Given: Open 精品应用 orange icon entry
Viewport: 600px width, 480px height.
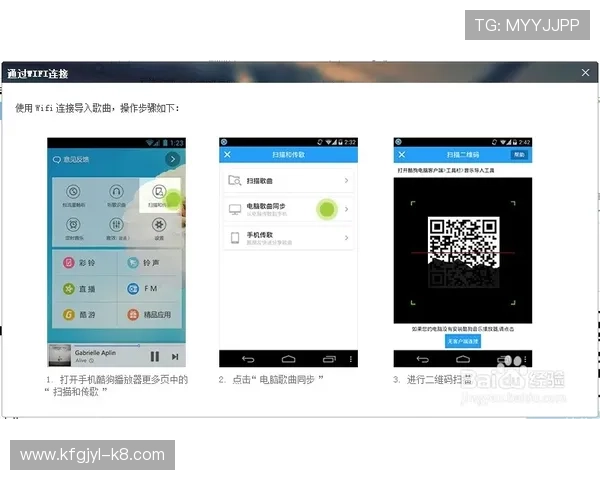Looking at the screenshot, I should [x=133, y=315].
